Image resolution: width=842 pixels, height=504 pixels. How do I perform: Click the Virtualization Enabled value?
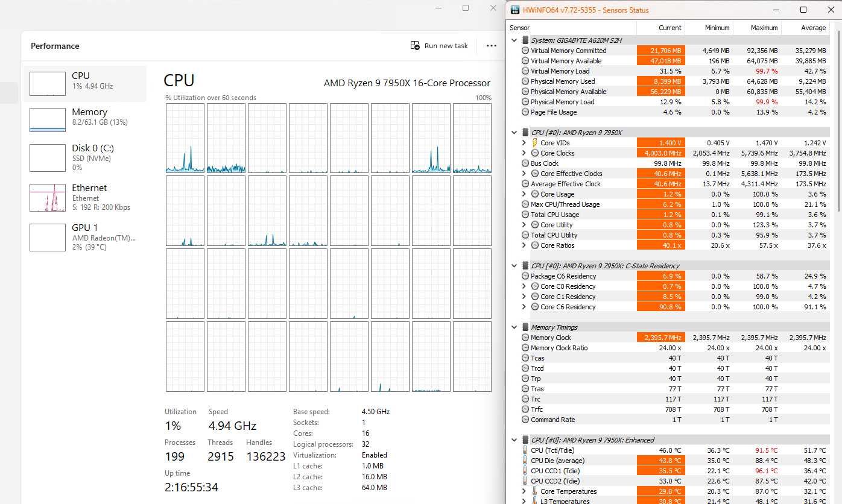(x=375, y=455)
